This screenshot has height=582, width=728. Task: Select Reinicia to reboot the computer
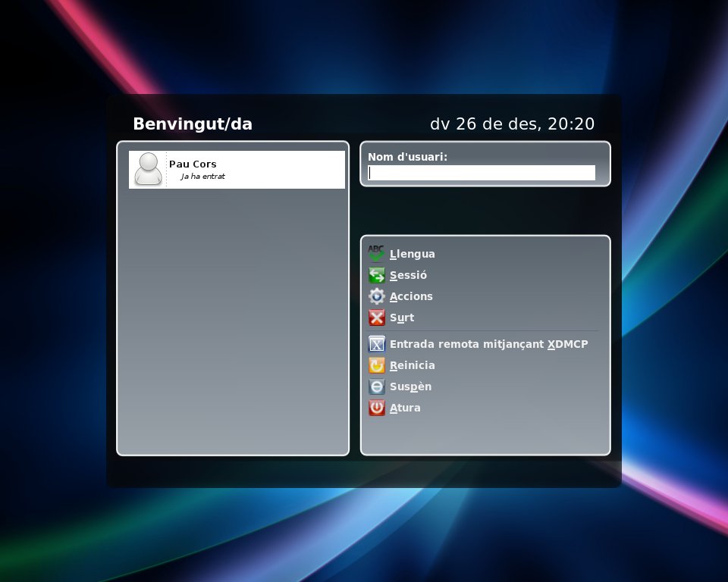(413, 365)
